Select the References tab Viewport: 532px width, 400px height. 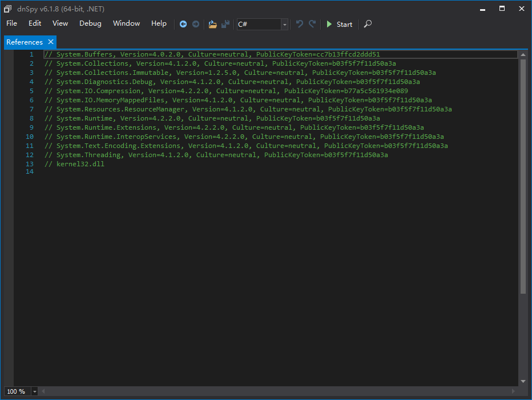click(x=24, y=42)
